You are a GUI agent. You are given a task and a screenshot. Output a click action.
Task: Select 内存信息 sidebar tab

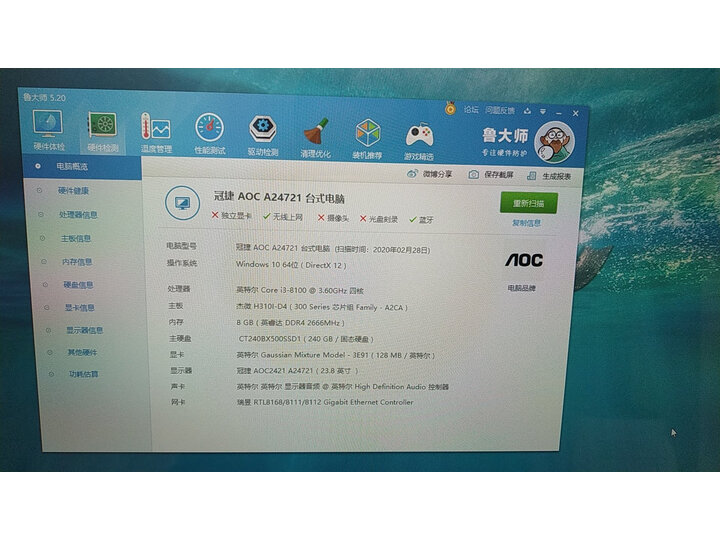[x=77, y=262]
